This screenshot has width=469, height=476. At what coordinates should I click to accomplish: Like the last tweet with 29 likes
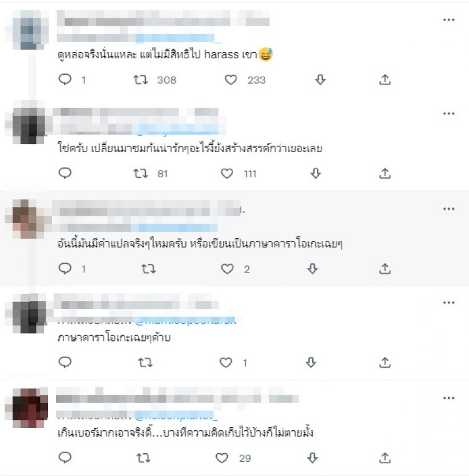[x=221, y=458]
